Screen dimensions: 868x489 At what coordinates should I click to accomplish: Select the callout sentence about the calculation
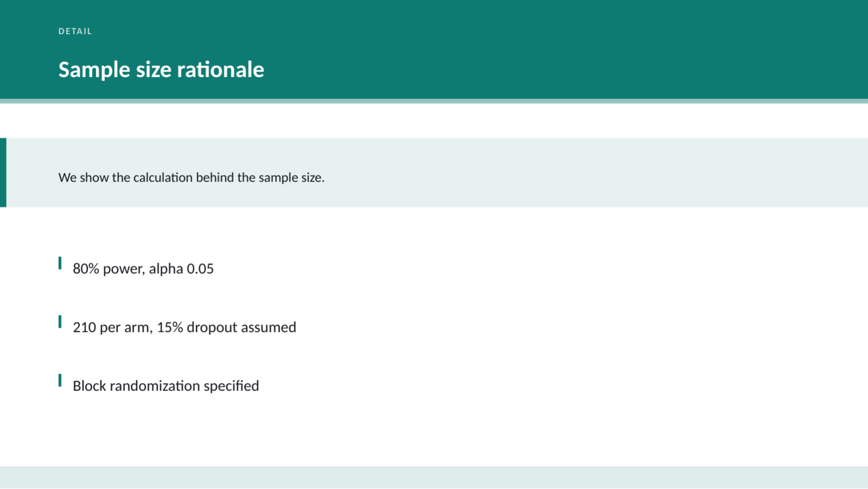191,178
